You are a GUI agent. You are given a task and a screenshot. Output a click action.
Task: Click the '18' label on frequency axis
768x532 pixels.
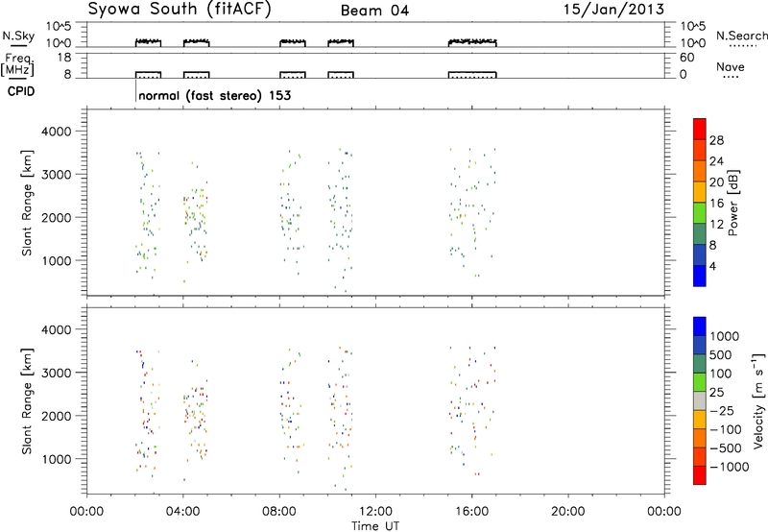[x=64, y=58]
